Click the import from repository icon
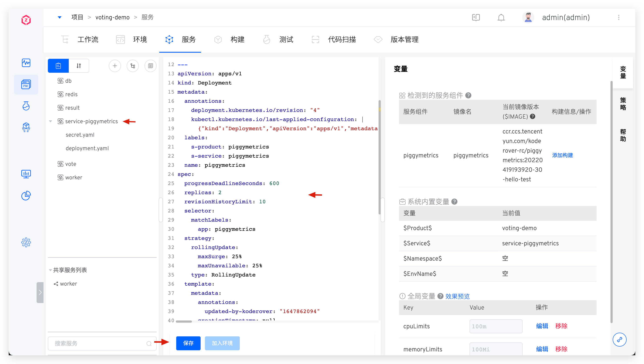The width and height of the screenshot is (644, 364). pyautogui.click(x=133, y=66)
